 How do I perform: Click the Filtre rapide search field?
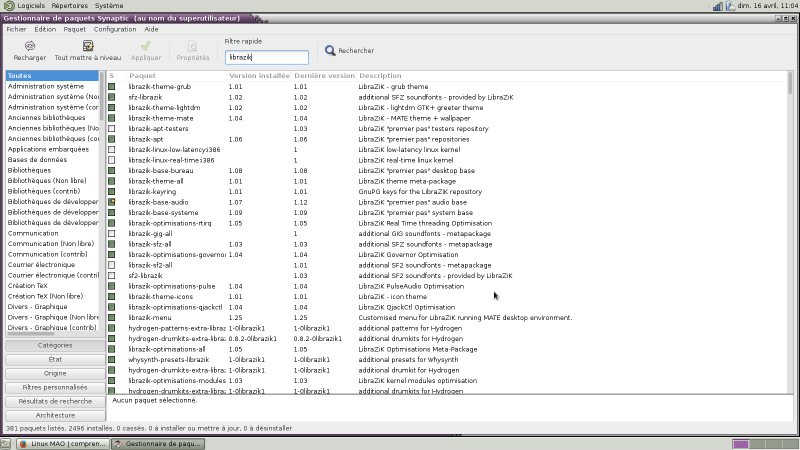(266, 58)
